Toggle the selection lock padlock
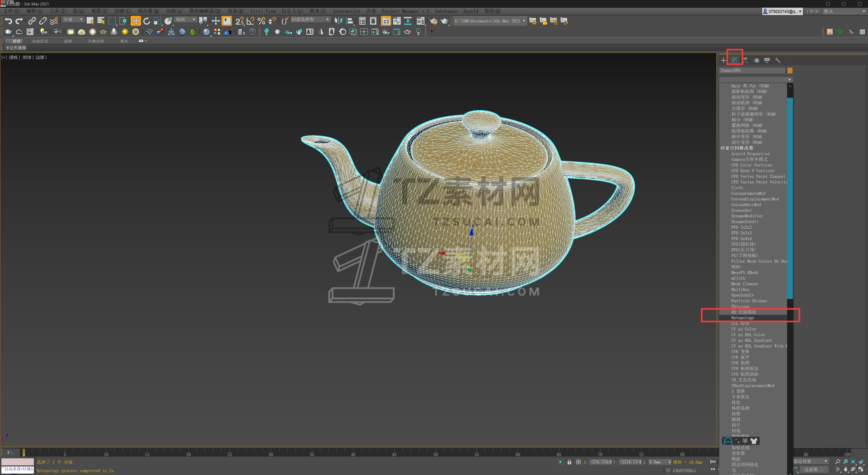Viewport: 868px width, 475px height. pyautogui.click(x=569, y=462)
